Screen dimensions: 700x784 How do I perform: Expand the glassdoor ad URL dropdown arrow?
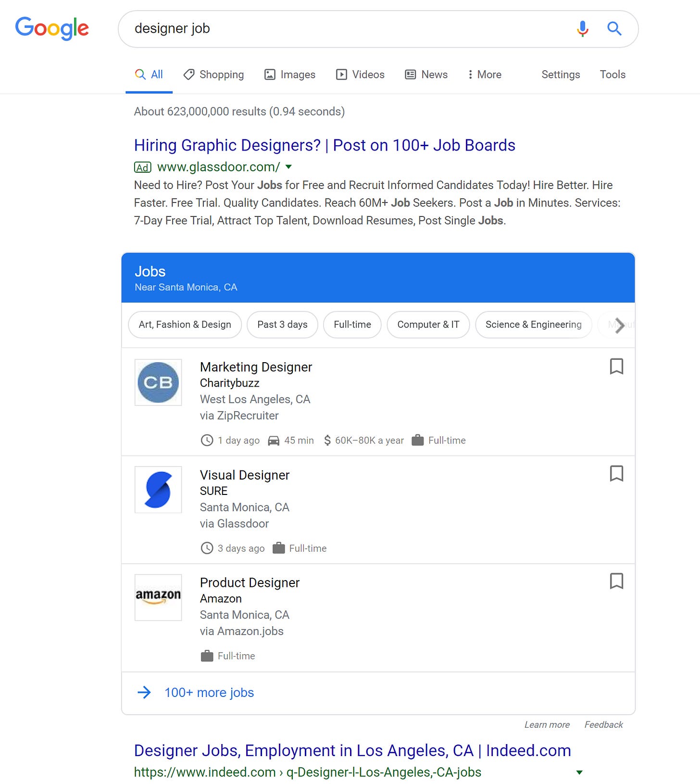pos(288,167)
